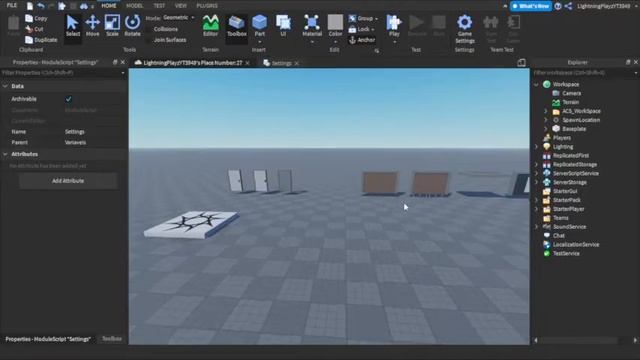Collapse the Workspace tree node
This screenshot has width=640, height=360.
[x=536, y=84]
